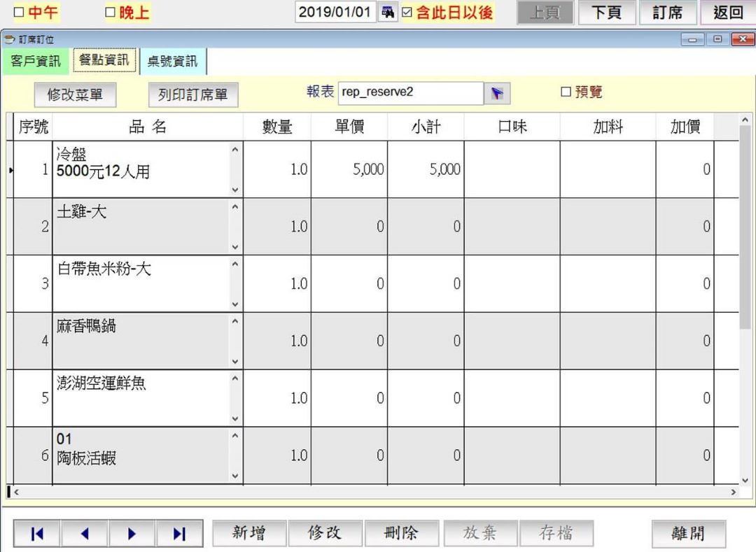Click the vertical scrollbar up arrow
The height and width of the screenshot is (552, 756).
pos(745,120)
